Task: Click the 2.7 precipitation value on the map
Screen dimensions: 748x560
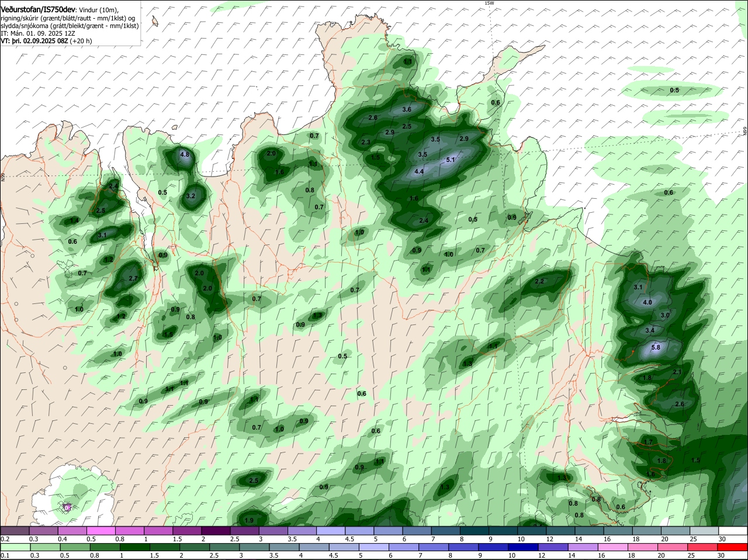Action: (133, 278)
